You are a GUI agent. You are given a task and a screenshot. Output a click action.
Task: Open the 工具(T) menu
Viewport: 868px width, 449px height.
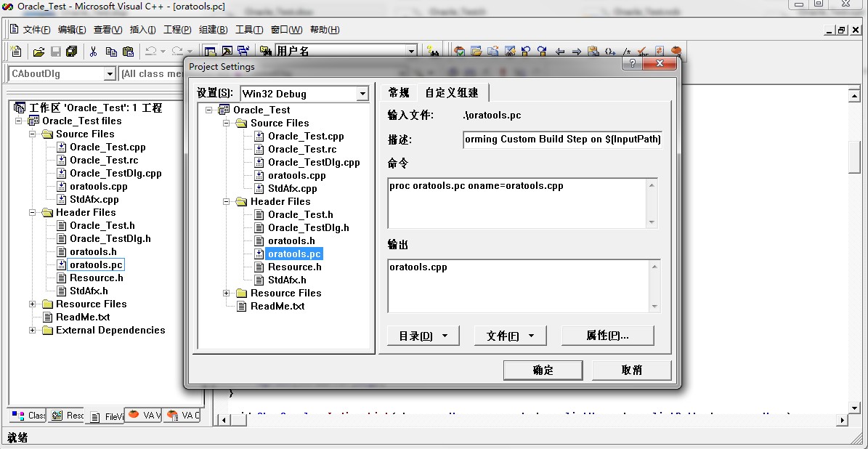(x=249, y=30)
